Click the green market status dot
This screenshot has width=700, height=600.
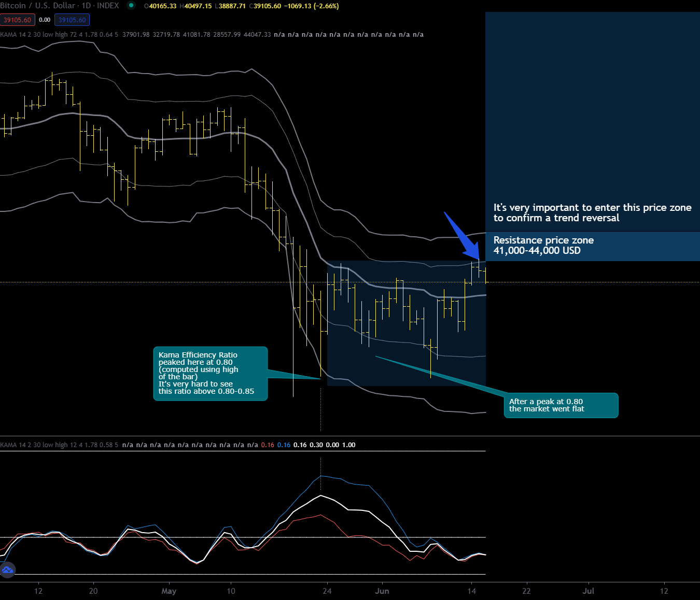(131, 6)
